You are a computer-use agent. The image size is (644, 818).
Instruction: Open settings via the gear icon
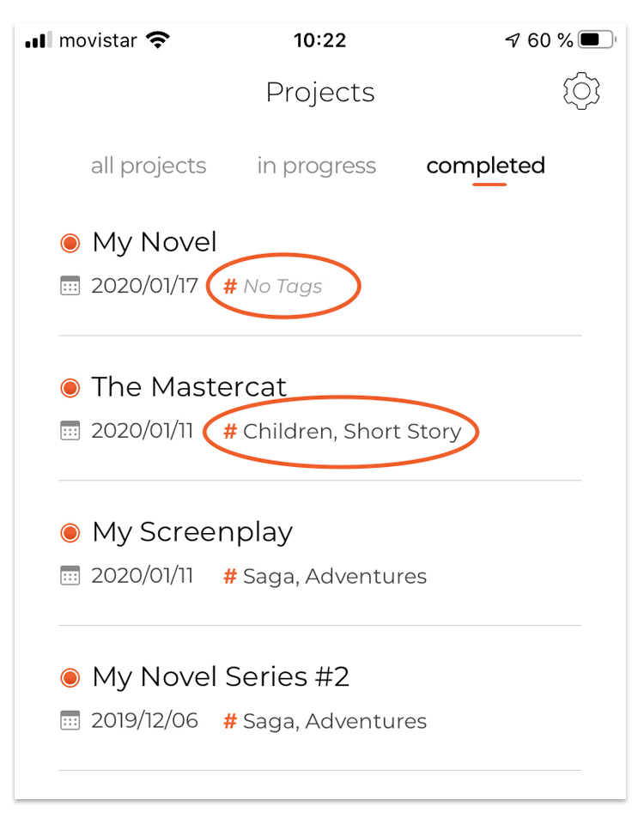(580, 91)
